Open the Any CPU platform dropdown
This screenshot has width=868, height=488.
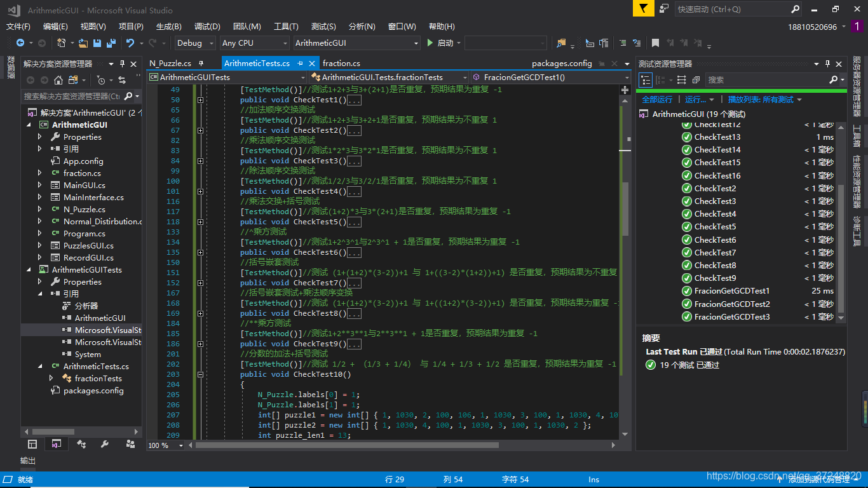pyautogui.click(x=255, y=43)
